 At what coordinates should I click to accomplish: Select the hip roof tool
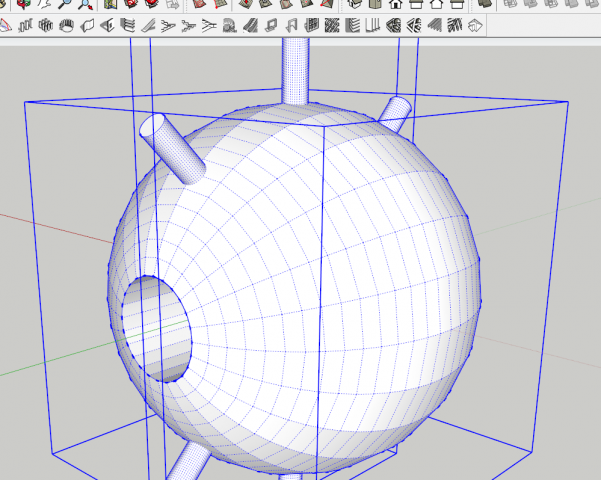[x=393, y=26]
